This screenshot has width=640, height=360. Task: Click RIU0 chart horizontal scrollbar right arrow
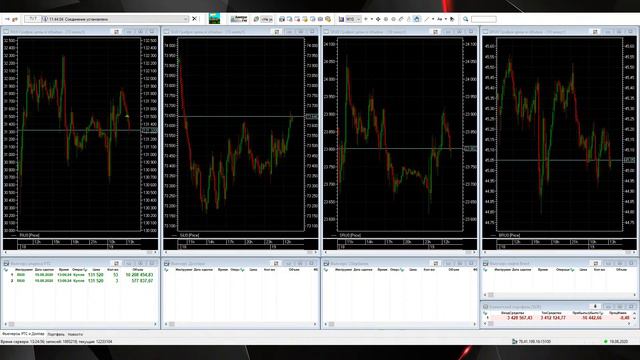155,252
